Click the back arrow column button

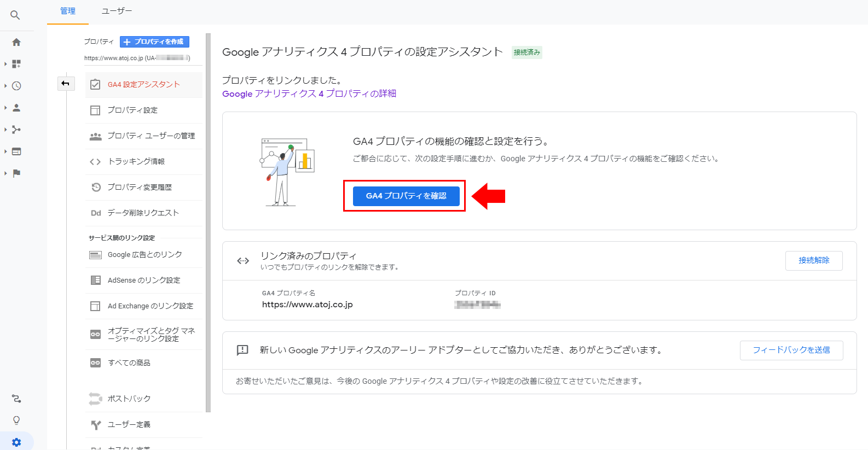coord(66,83)
